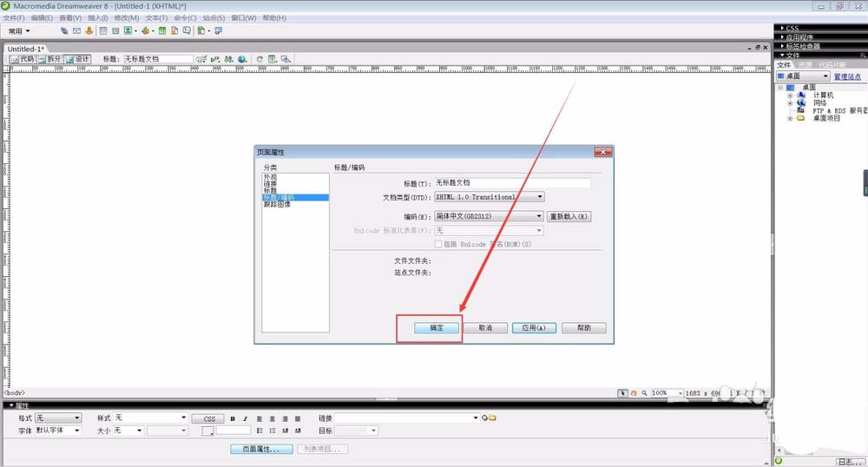The height and width of the screenshot is (467, 868).
Task: Click the Browse for File folder icon
Action: [492, 418]
